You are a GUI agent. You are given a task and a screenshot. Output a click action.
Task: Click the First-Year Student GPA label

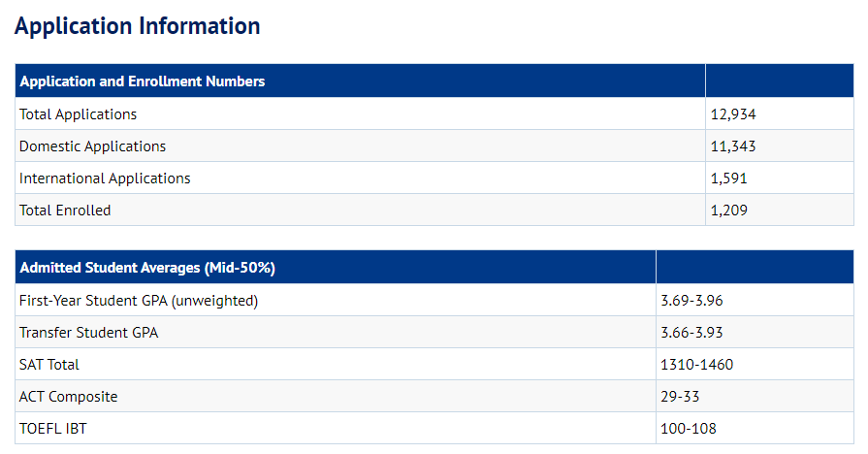point(139,301)
